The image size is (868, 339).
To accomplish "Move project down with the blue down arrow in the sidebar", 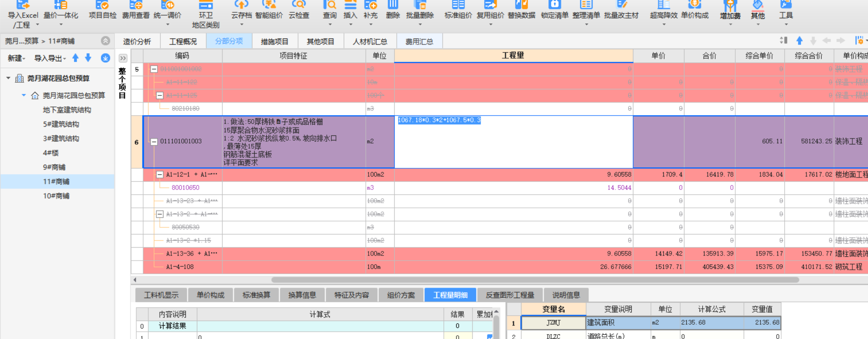I will tap(88, 58).
